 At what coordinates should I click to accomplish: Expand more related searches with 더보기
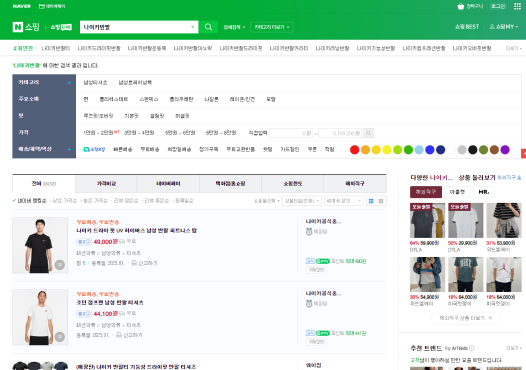[513, 49]
